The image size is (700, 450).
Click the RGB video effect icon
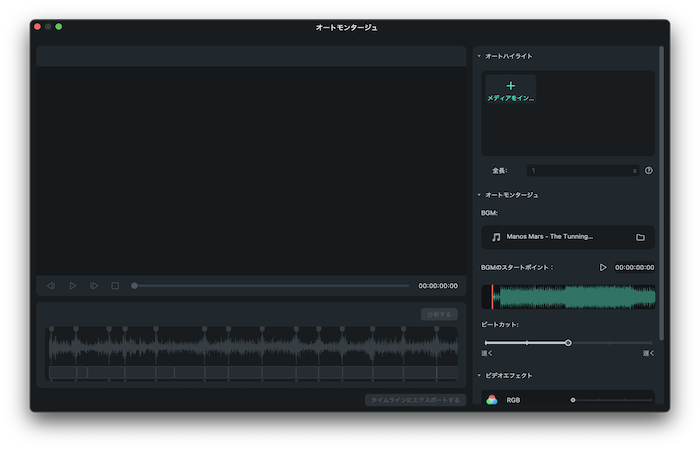tap(492, 400)
